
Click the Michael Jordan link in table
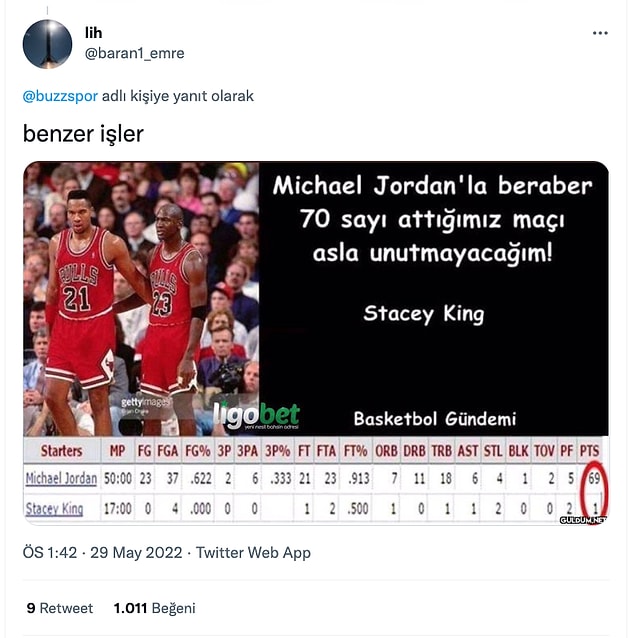[61, 478]
